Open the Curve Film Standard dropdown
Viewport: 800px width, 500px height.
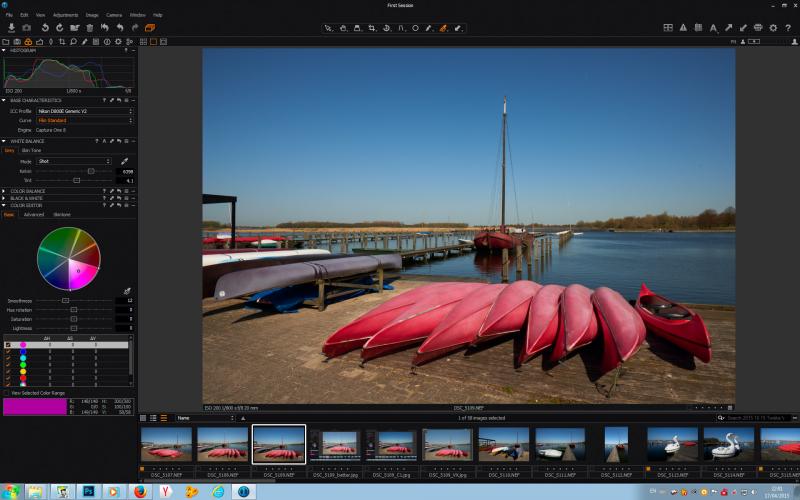click(x=85, y=120)
